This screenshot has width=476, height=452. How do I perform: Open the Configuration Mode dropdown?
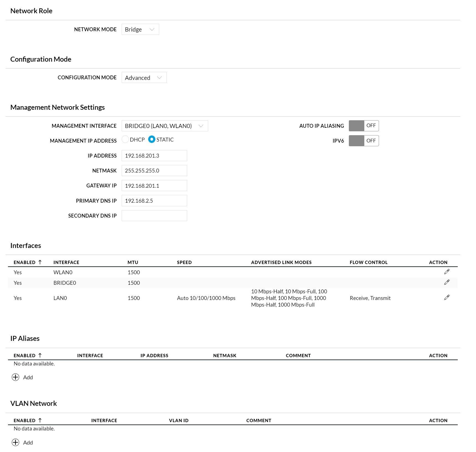pyautogui.click(x=144, y=77)
